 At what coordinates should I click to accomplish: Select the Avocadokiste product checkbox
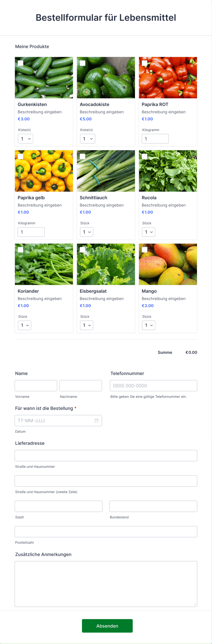tap(83, 63)
